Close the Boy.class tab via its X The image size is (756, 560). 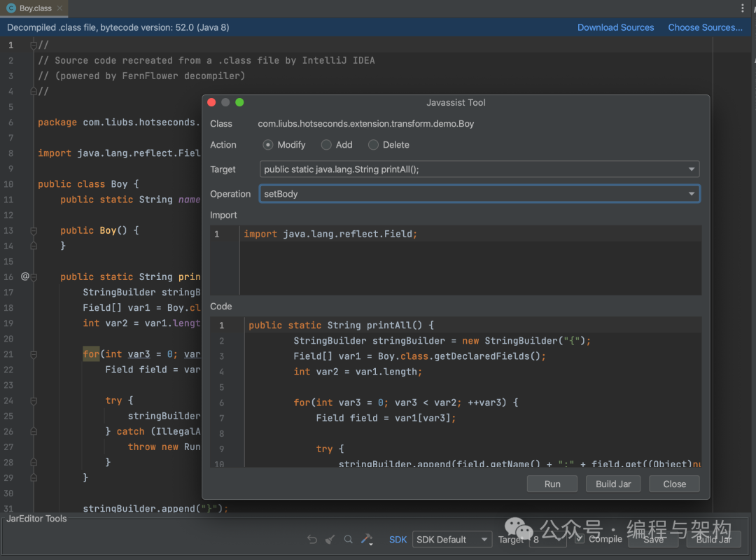[59, 8]
